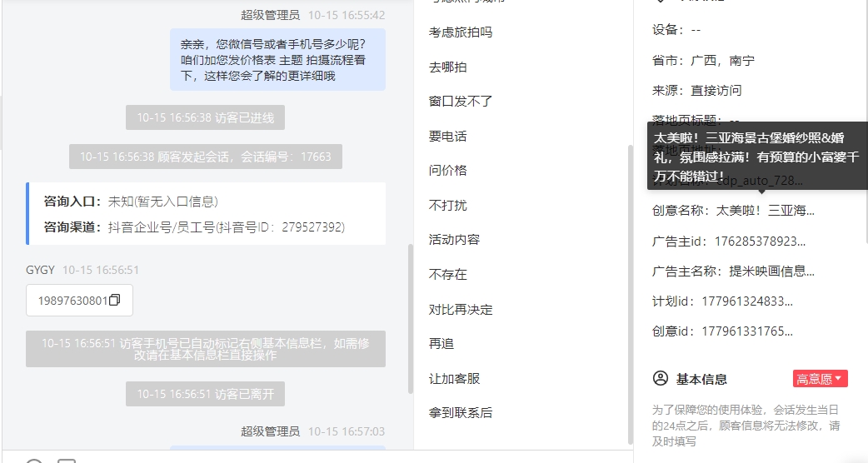Image resolution: width=868 pixels, height=463 pixels.
Task: Click the 访客已进线 system notice
Action: click(x=205, y=117)
